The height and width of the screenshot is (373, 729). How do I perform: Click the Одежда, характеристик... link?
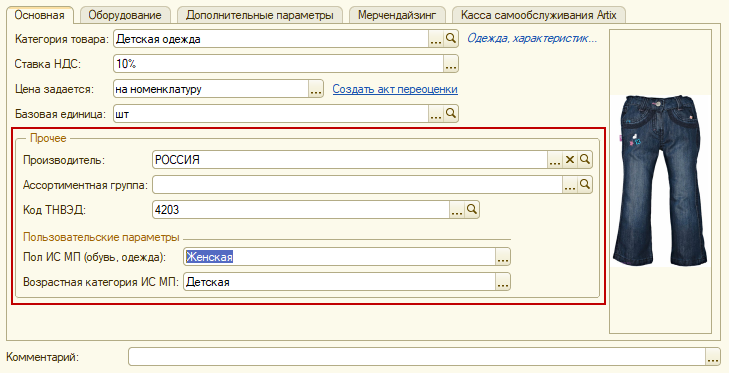tap(532, 38)
